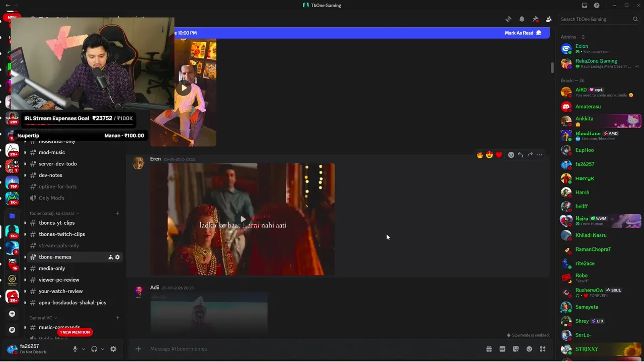Focus the Message #tbone-memes input
Image resolution: width=644 pixels, height=362 pixels.
(314, 349)
